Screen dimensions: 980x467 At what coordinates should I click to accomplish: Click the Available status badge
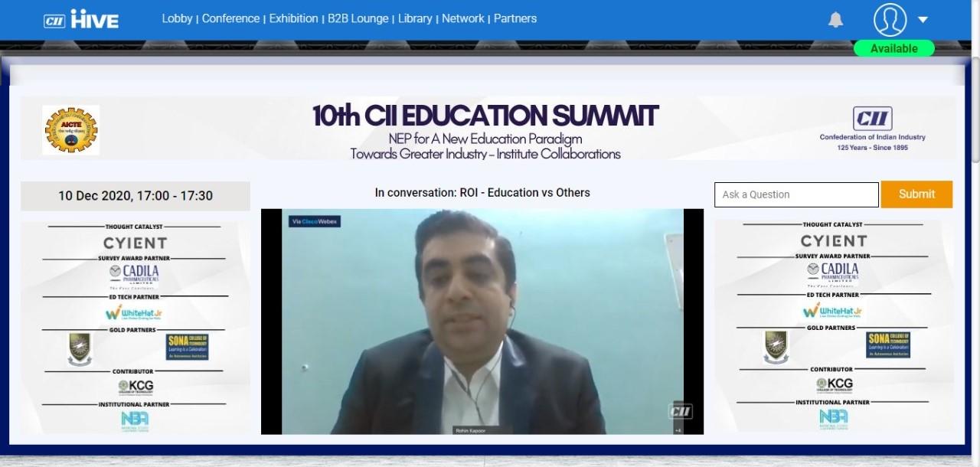[894, 48]
